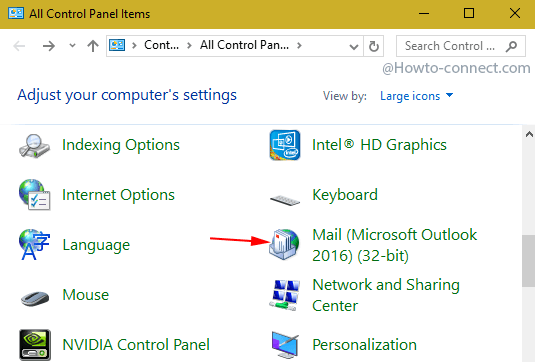This screenshot has width=535, height=362.
Task: Open the recent locations dropdown arrow
Action: pos(72,45)
